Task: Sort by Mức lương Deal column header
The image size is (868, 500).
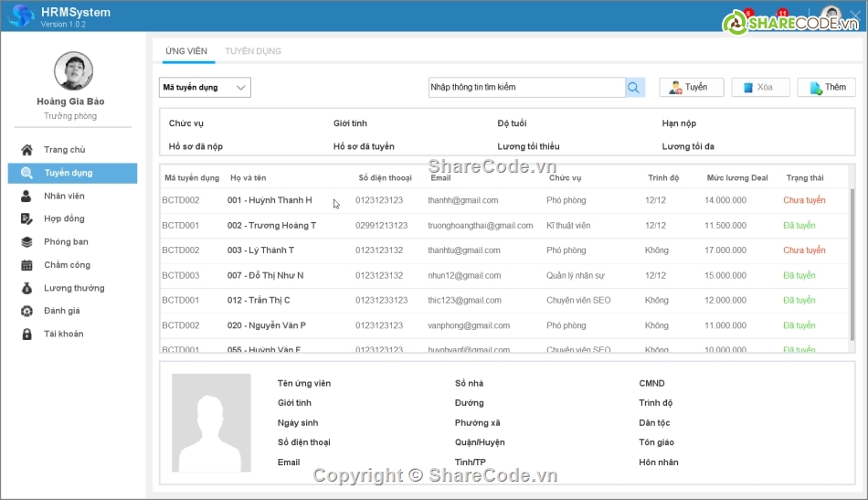Action: coord(736,177)
